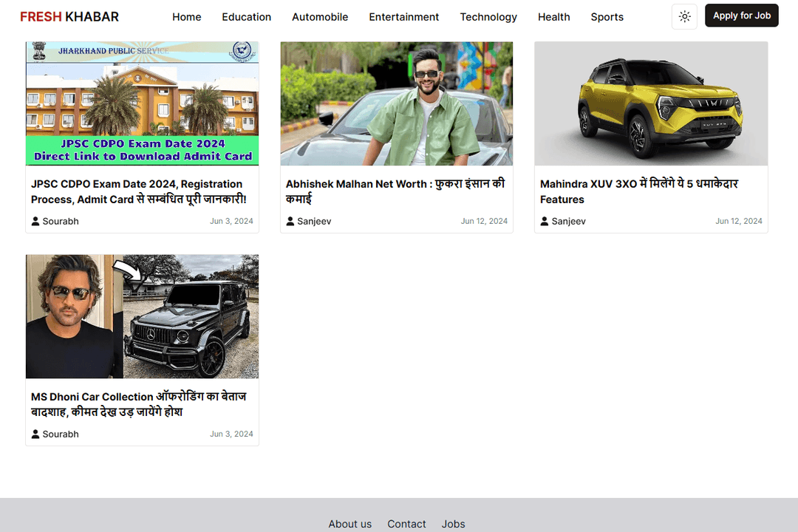Click author icon beside Sanjeev on Abhishek Malhan card

click(290, 221)
